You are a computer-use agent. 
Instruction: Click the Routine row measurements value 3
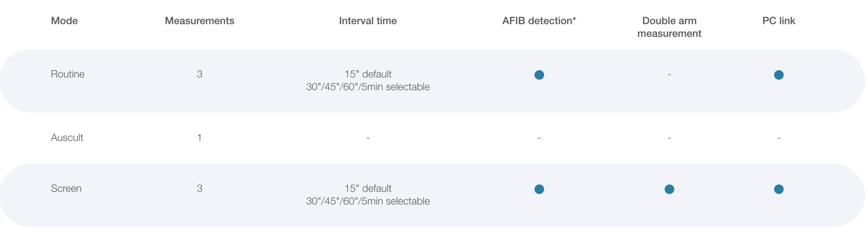[x=199, y=74]
